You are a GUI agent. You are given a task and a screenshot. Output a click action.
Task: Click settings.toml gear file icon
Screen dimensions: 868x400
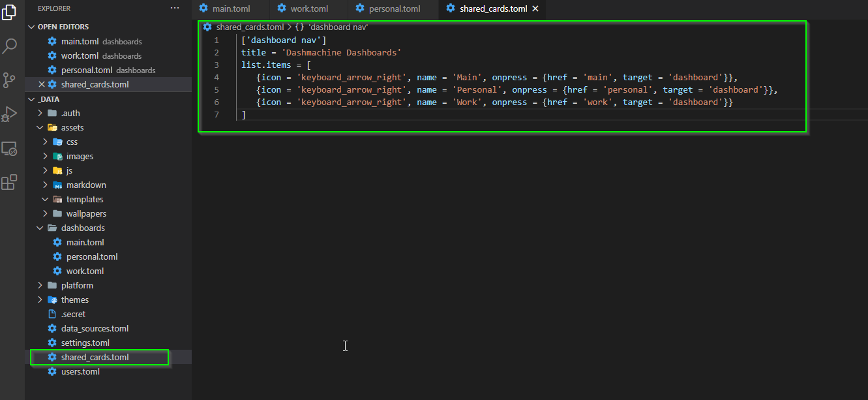tap(52, 343)
